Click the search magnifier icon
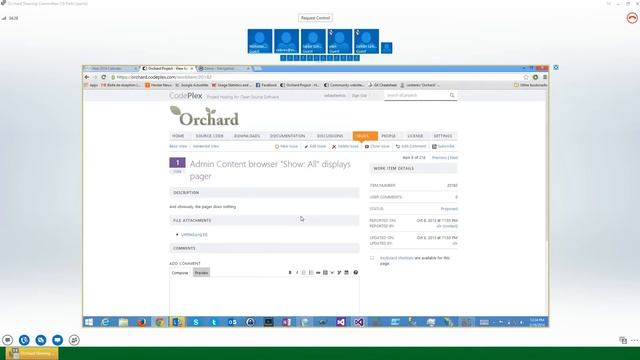Screen dimensions: 640x360 tap(452, 95)
